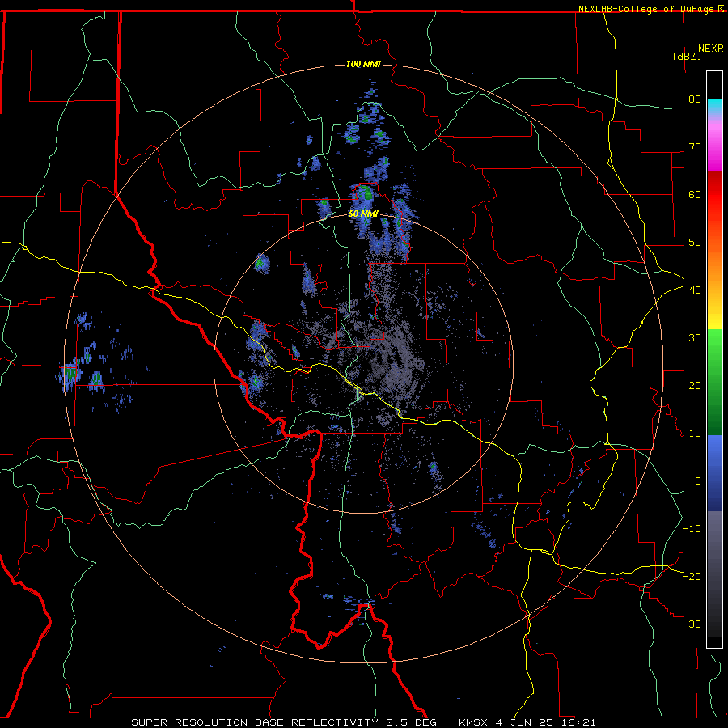Click the 70 tick label on dBZ scale
The height and width of the screenshot is (728, 728).
coord(695,147)
